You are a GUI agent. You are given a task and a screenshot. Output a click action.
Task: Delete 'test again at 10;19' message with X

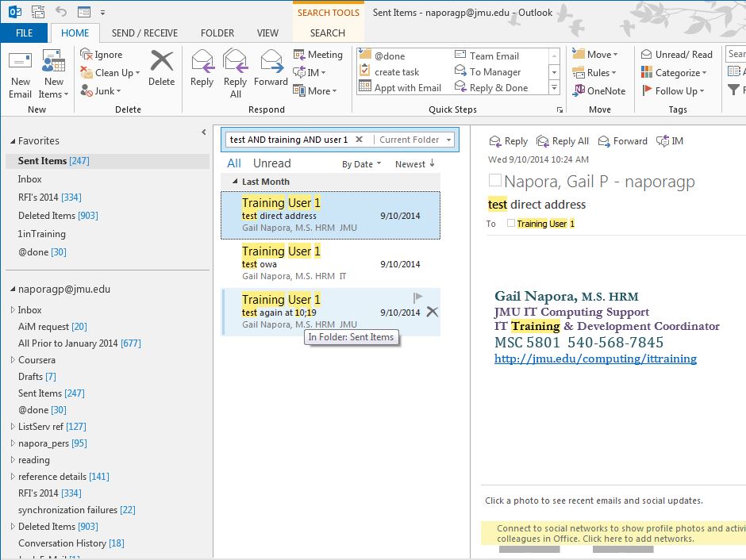[432, 312]
